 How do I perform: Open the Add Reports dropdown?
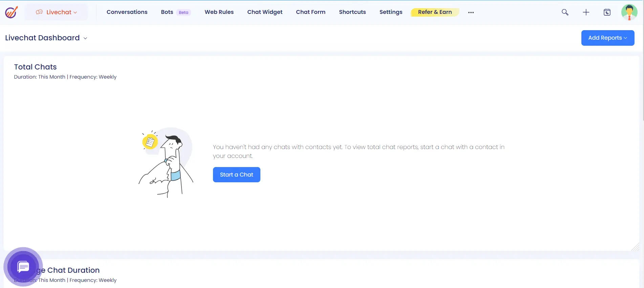tap(607, 38)
